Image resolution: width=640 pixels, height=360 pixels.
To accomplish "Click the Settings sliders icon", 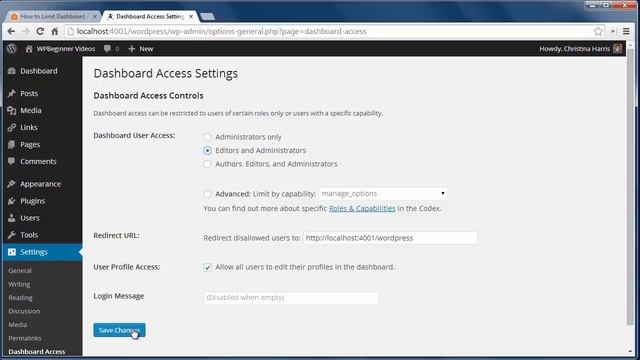I will pyautogui.click(x=11, y=252).
